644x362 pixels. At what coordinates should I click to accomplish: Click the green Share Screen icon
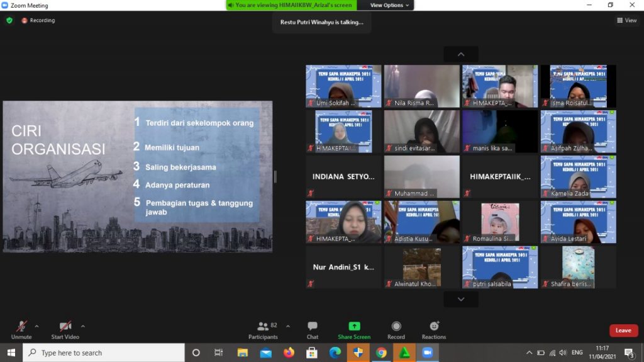[354, 326]
